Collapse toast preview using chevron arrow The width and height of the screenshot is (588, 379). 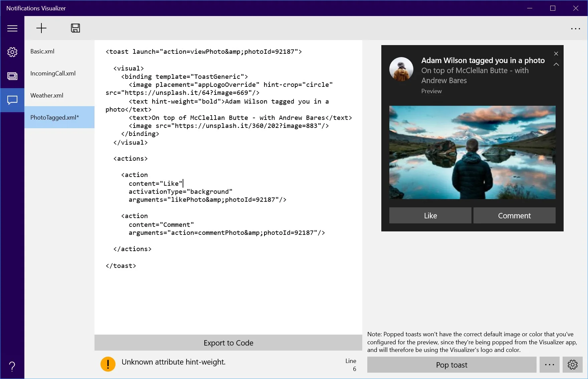click(x=556, y=64)
